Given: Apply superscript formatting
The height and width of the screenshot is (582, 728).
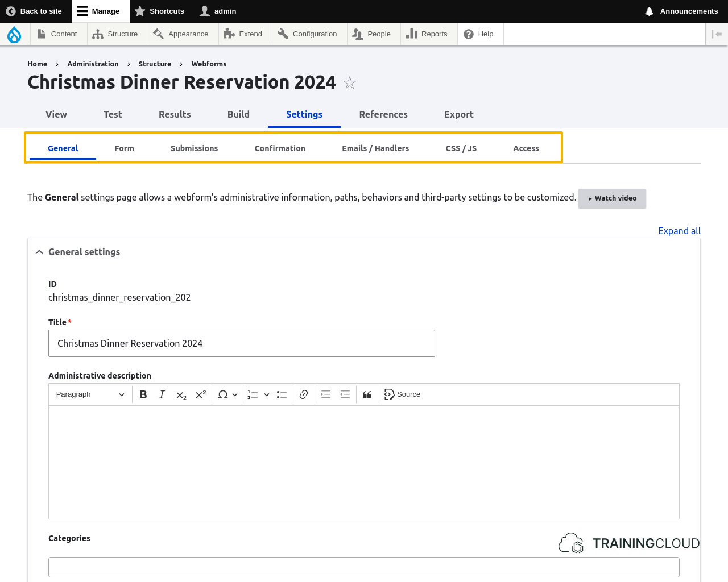Looking at the screenshot, I should pyautogui.click(x=201, y=394).
